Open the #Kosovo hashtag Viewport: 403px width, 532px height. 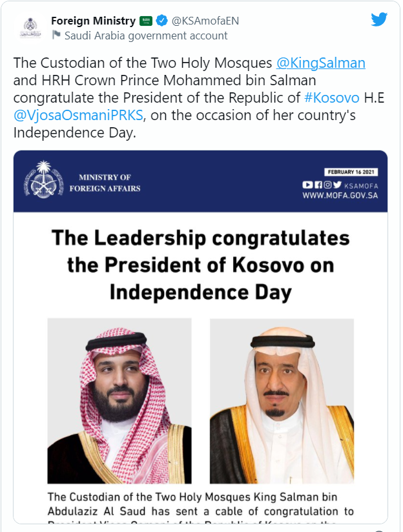click(332, 97)
